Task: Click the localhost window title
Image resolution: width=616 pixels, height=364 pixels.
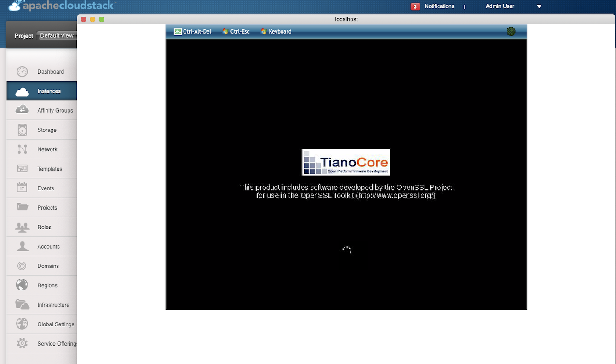Action: pyautogui.click(x=346, y=19)
